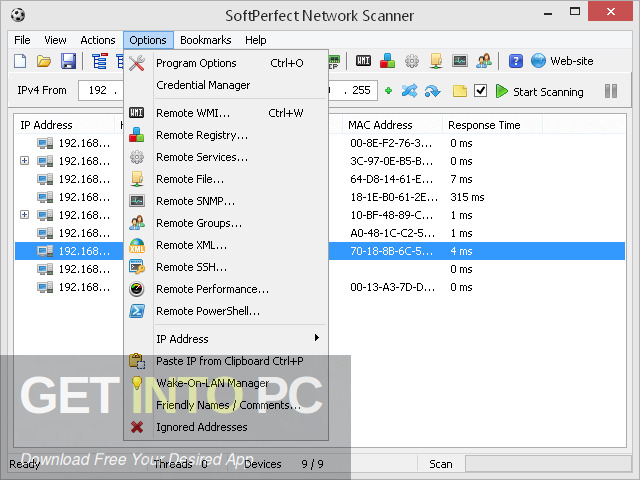640x480 pixels.
Task: Click the Web-site globe icon
Action: click(538, 61)
